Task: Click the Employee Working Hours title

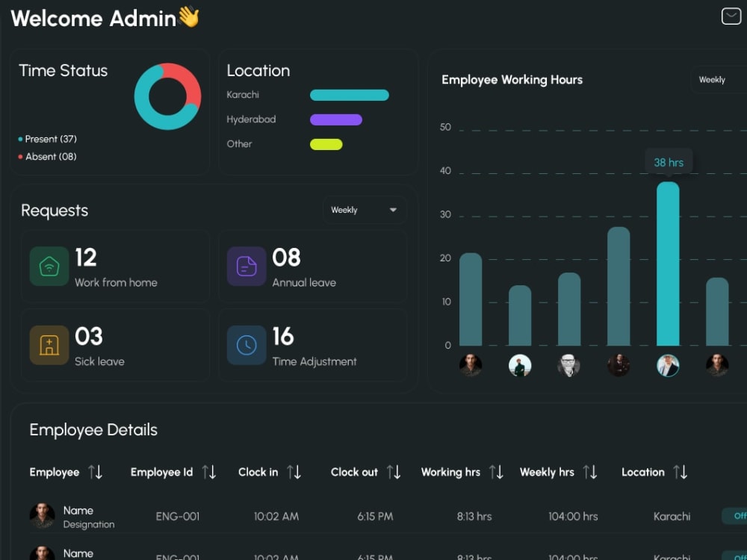Action: 512,80
